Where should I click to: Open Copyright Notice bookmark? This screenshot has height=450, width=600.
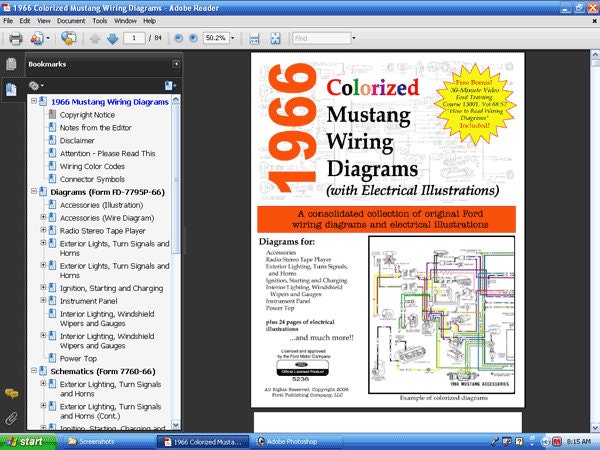(87, 115)
